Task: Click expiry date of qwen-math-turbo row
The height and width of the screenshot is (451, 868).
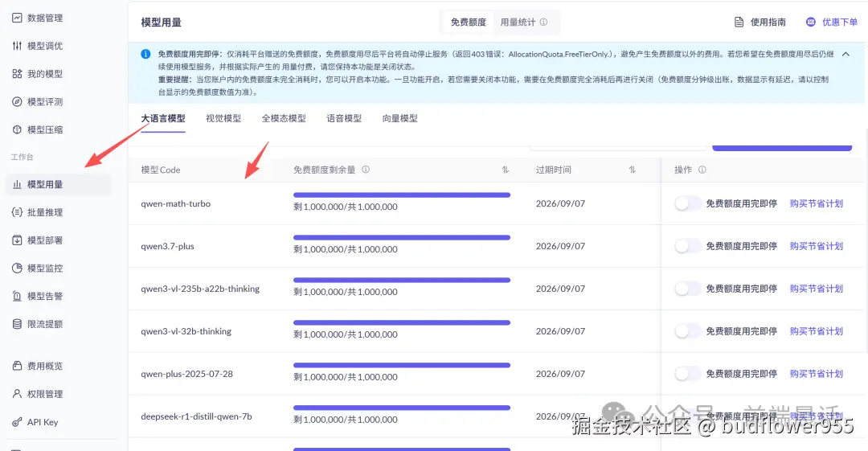Action: pos(560,203)
